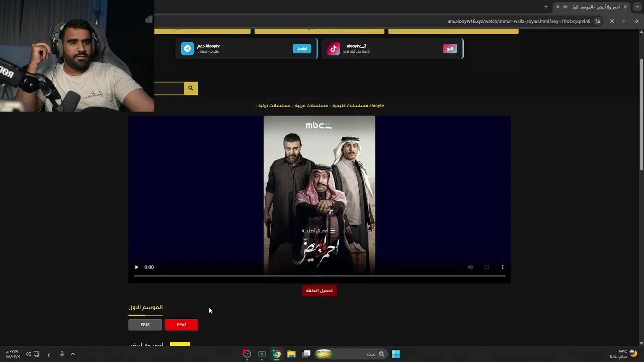Screen dimensions: 644x362
Task: Click the تحميل الحلقة download button
Action: tap(319, 291)
